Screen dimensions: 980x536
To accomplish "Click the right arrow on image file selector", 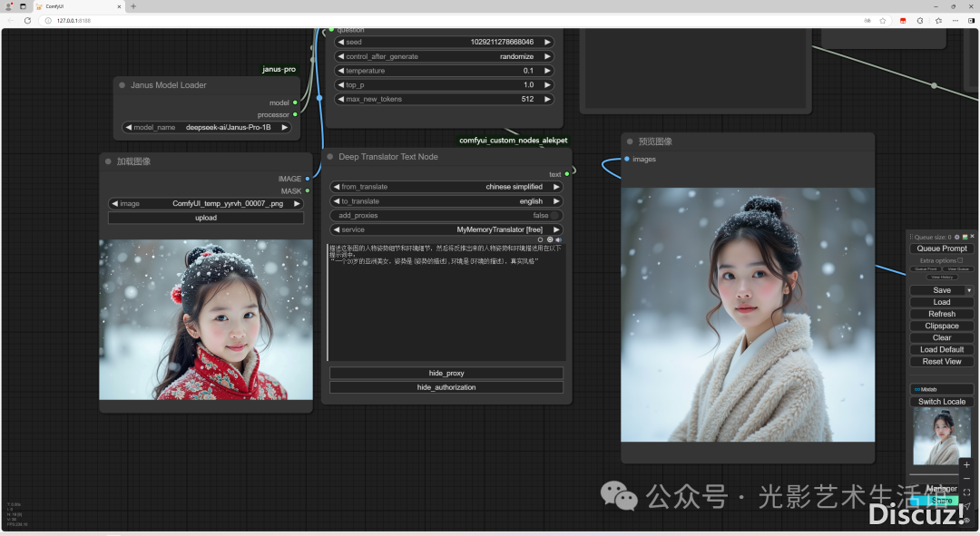I will point(297,204).
